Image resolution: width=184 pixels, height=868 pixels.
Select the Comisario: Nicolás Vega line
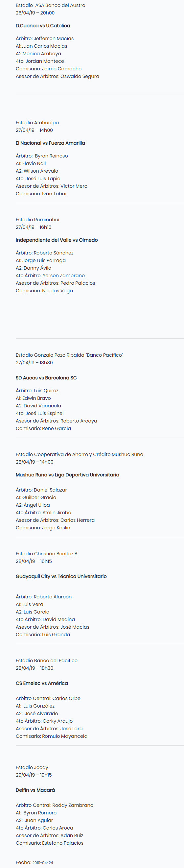(x=44, y=290)
